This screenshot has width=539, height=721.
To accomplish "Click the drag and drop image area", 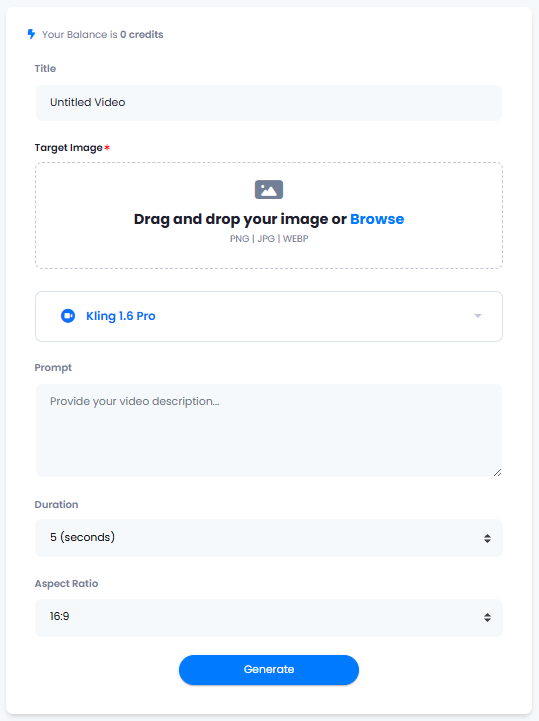I will (269, 215).
